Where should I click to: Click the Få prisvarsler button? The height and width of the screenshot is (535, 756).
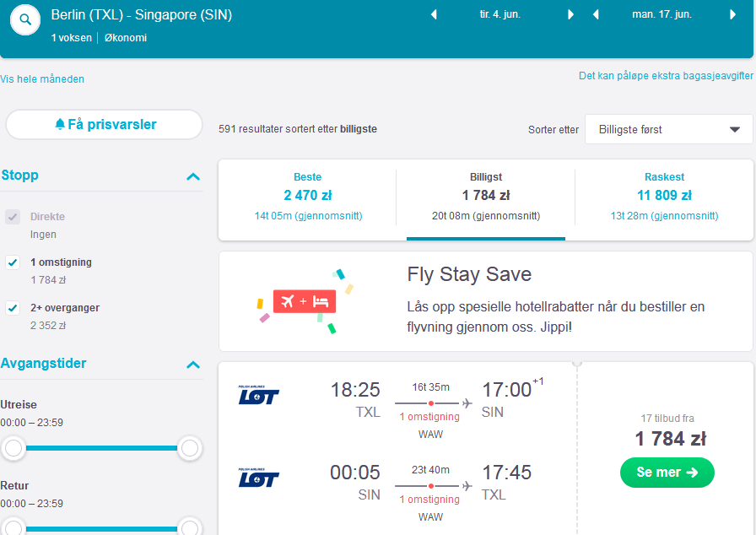pos(104,124)
